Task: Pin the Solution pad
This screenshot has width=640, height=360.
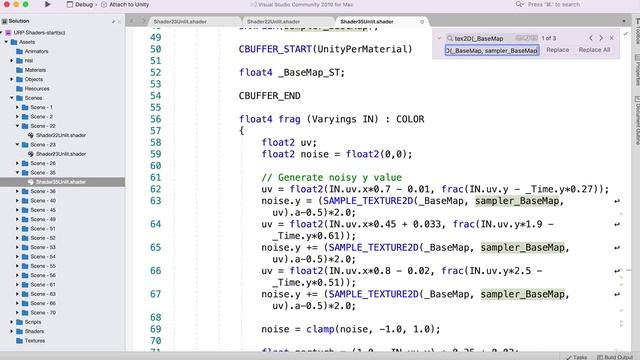Action: coord(113,21)
